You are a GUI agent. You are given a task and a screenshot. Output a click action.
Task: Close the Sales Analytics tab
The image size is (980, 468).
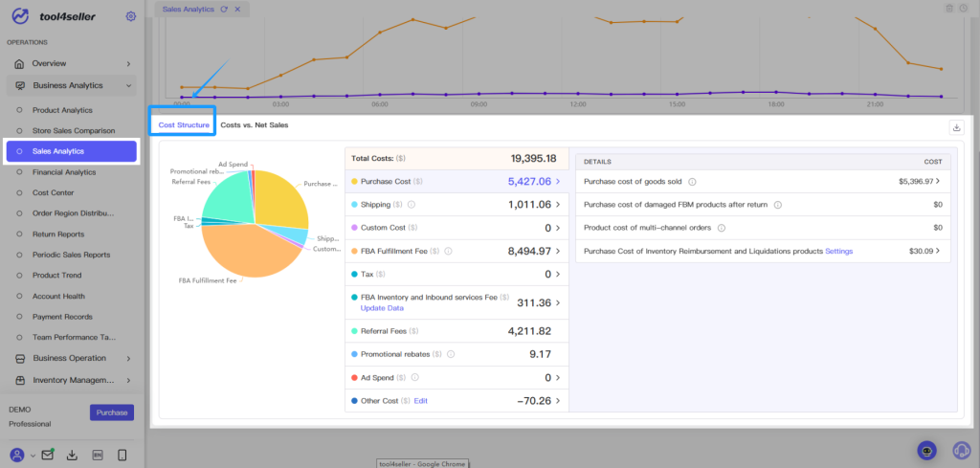[x=237, y=10]
